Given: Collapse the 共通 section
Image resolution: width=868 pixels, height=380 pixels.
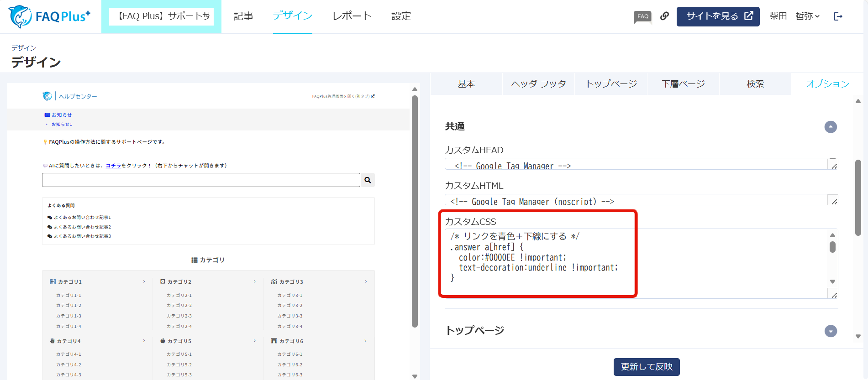Looking at the screenshot, I should pos(831,127).
